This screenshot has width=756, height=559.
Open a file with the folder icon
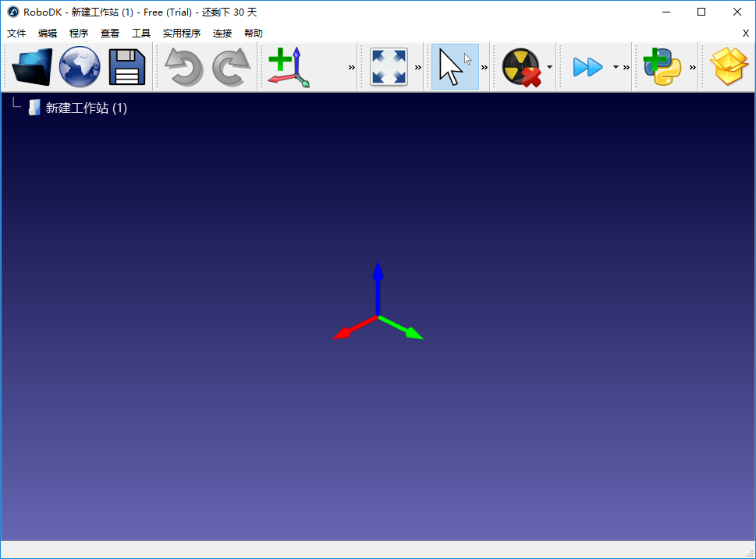(32, 67)
